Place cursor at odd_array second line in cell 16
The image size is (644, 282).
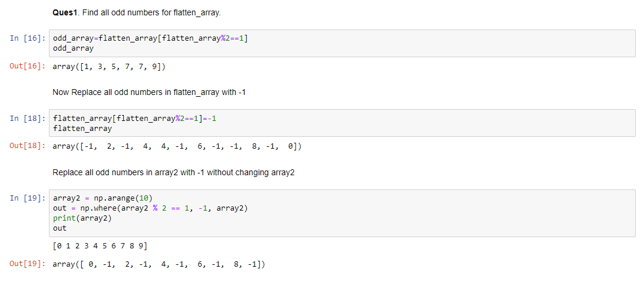pos(74,48)
